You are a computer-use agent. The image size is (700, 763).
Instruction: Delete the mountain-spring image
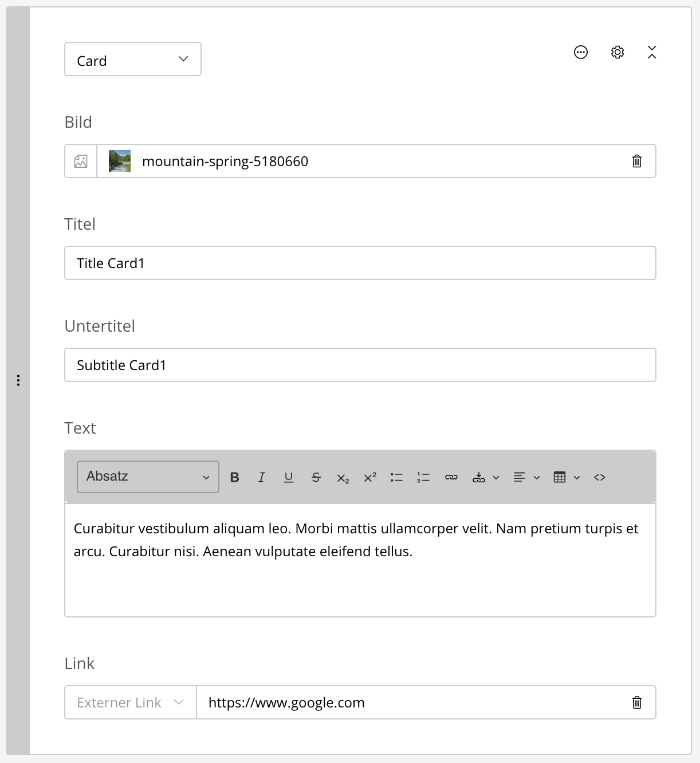(636, 161)
